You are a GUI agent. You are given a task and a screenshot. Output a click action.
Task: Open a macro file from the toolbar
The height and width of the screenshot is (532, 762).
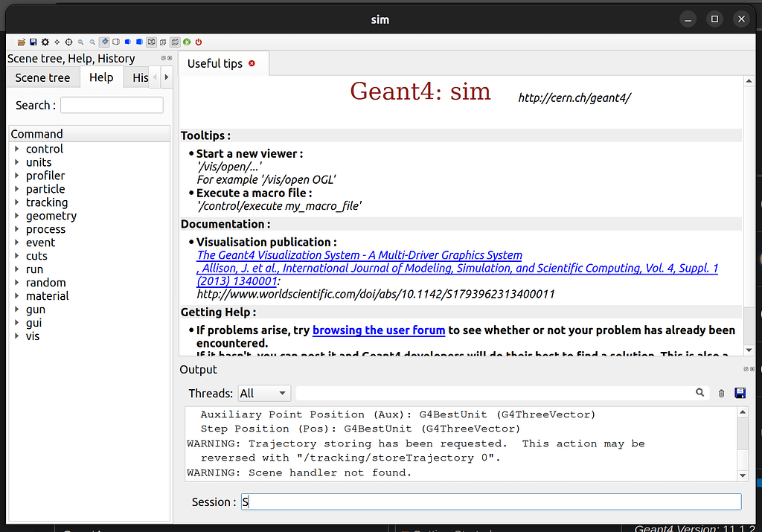pos(22,42)
